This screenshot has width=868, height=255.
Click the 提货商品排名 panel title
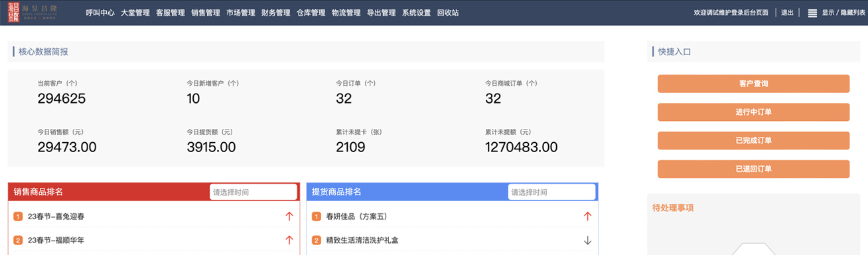click(x=337, y=192)
